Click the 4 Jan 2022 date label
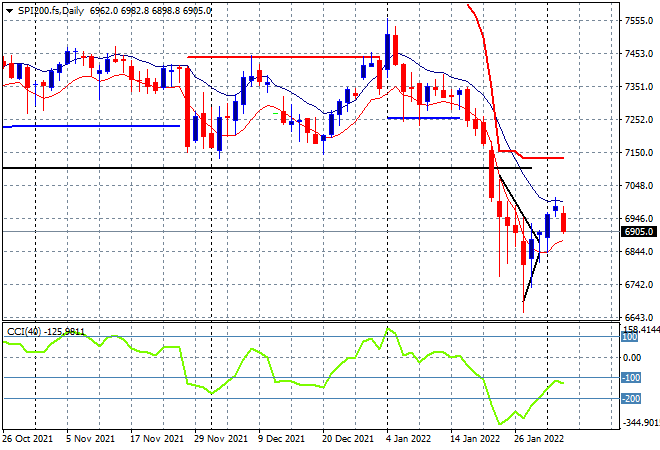 pyautogui.click(x=408, y=439)
